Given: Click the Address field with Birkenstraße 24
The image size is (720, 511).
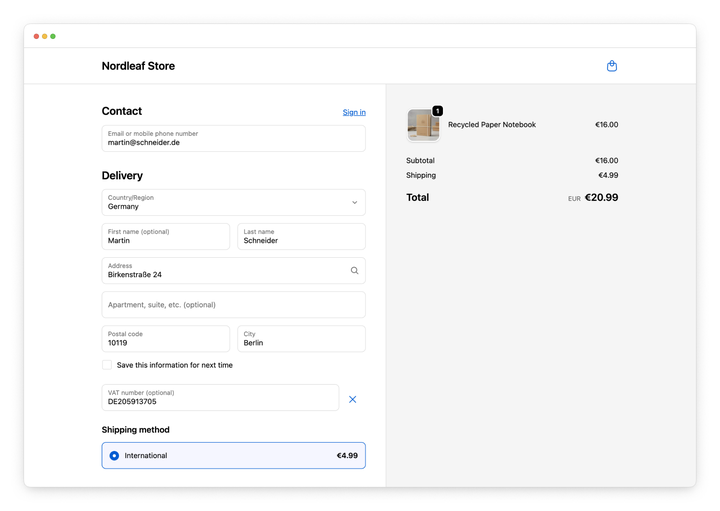Looking at the screenshot, I should tap(234, 270).
